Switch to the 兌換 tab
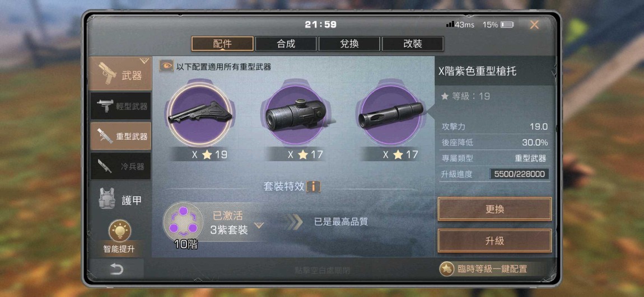Viewport: 644px width, 297px height. pos(349,44)
